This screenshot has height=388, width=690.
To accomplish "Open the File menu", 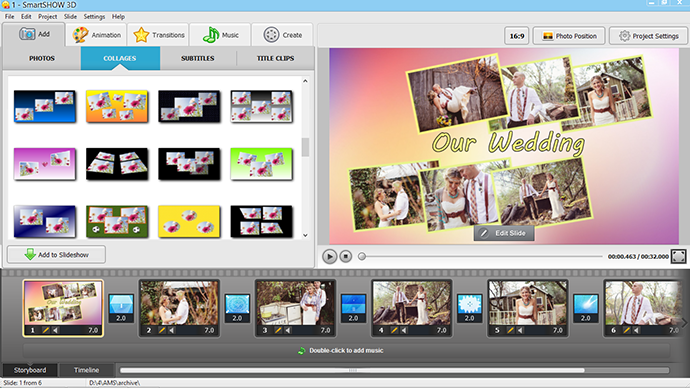I will pyautogui.click(x=9, y=17).
